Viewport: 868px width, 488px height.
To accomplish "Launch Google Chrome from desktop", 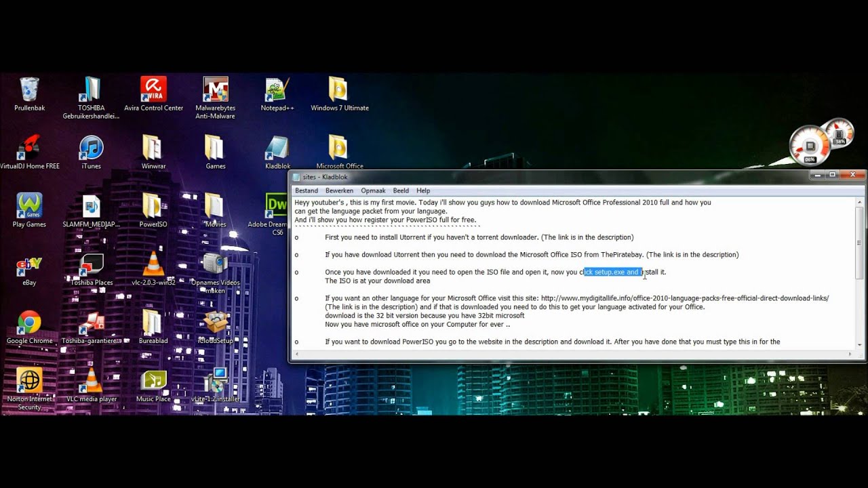I will pyautogui.click(x=29, y=327).
